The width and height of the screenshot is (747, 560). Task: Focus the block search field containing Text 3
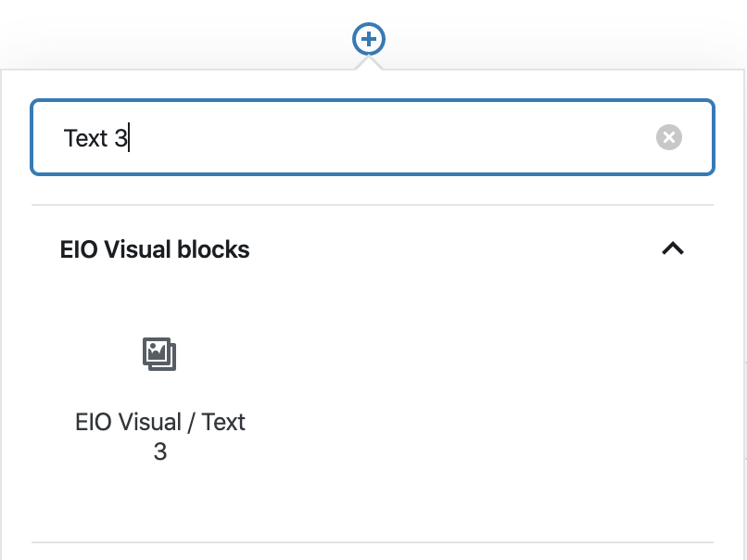[x=373, y=137]
